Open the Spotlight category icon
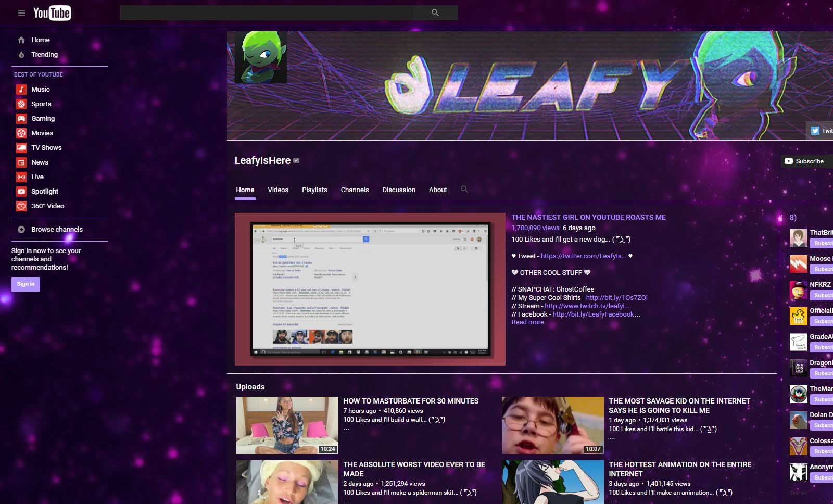This screenshot has height=504, width=833. pos(21,192)
